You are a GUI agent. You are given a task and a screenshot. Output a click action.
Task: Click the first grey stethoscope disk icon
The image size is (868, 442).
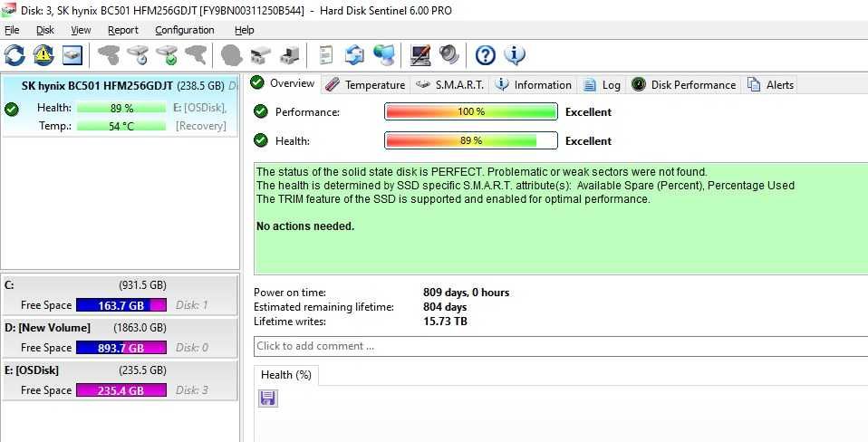tap(109, 54)
